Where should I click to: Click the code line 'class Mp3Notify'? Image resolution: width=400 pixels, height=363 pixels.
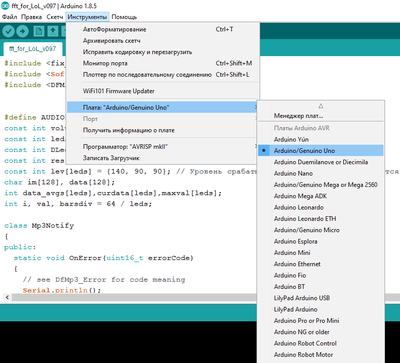(39, 226)
